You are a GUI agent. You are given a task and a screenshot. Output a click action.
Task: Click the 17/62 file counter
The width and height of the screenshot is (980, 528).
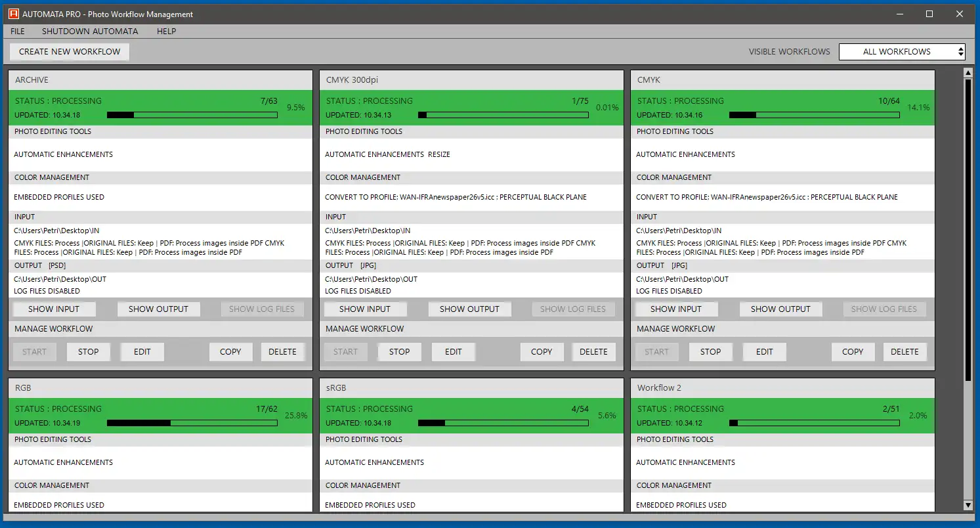[267, 409]
